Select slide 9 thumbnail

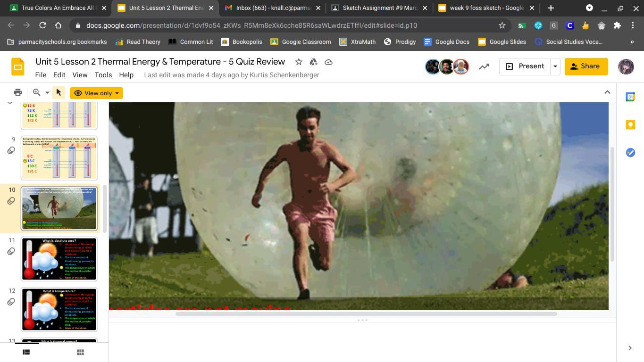click(x=59, y=158)
